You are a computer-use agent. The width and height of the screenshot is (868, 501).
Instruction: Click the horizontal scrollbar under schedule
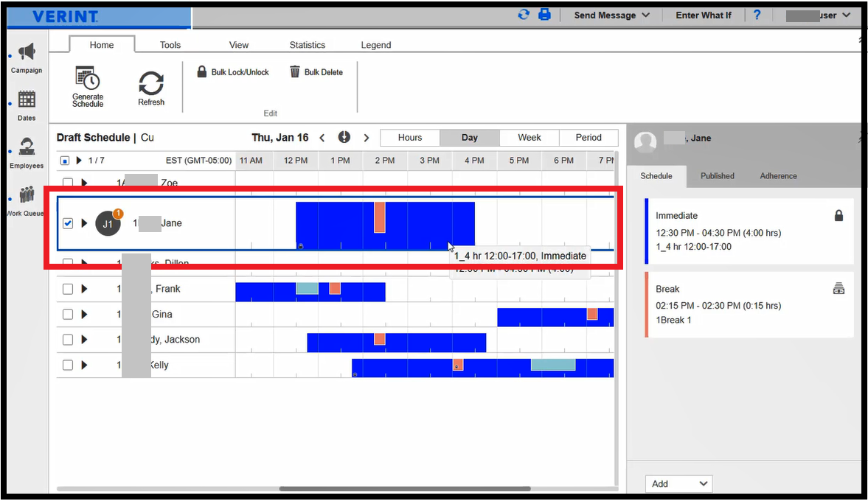tap(405, 488)
